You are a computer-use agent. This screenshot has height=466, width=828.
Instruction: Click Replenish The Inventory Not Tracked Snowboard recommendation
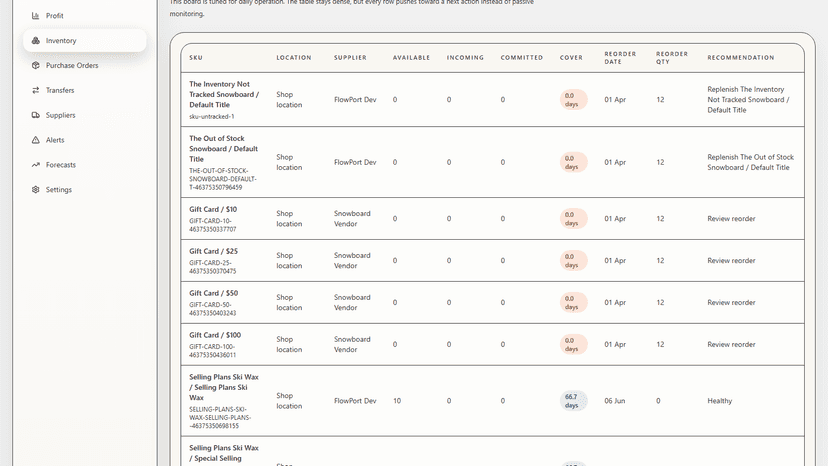[748, 100]
